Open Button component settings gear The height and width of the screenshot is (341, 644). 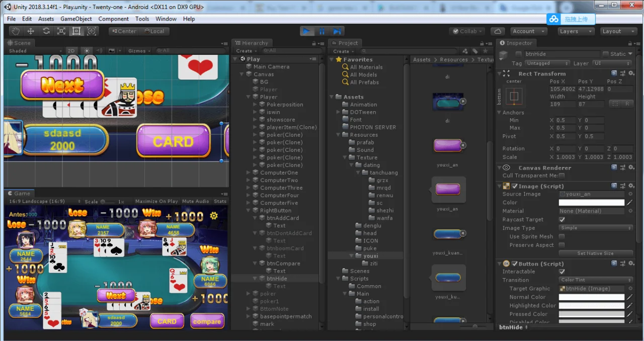(631, 264)
